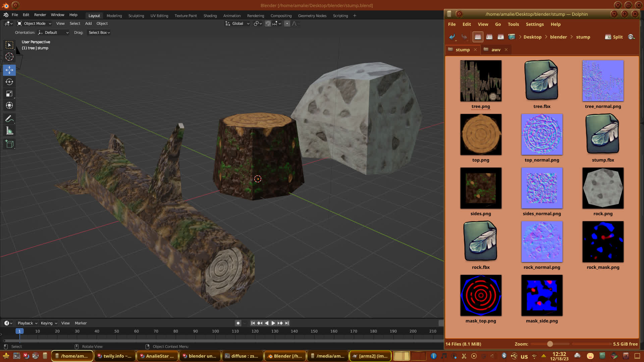Select the rock_mask.png thumbnail
The height and width of the screenshot is (362, 644).
tap(603, 242)
